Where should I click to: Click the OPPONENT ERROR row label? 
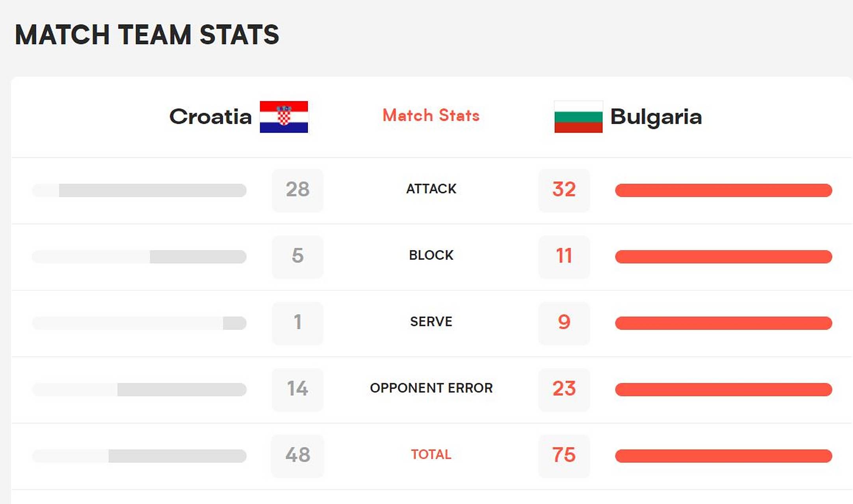(x=431, y=388)
